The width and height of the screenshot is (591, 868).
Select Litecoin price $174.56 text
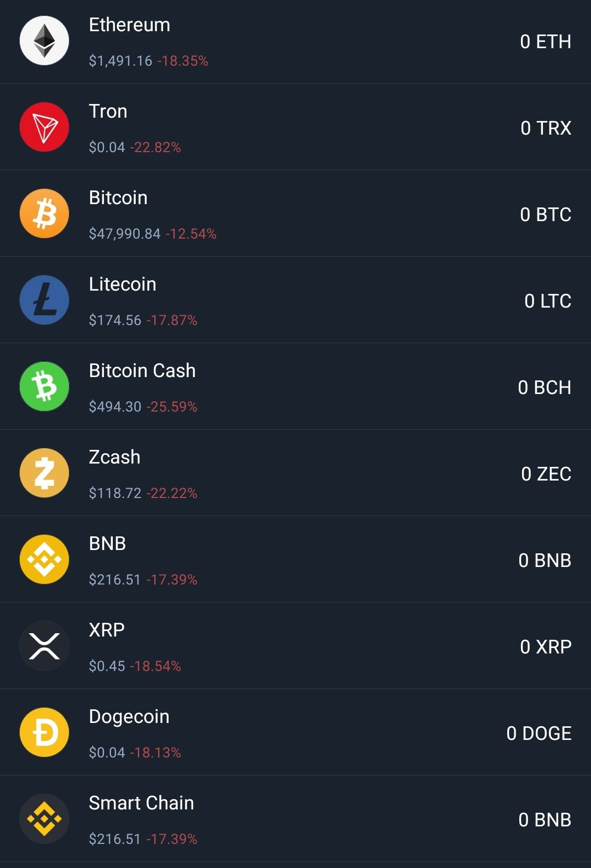coord(115,320)
